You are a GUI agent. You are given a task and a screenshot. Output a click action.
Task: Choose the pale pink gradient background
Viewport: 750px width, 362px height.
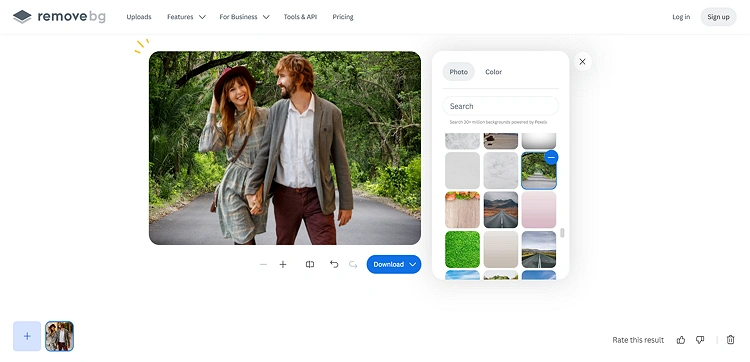539,210
